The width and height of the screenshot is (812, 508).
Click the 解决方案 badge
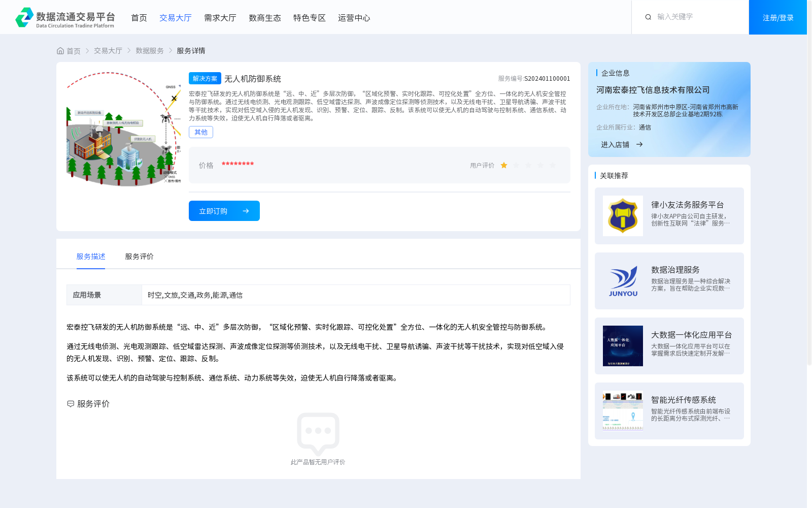(x=205, y=78)
